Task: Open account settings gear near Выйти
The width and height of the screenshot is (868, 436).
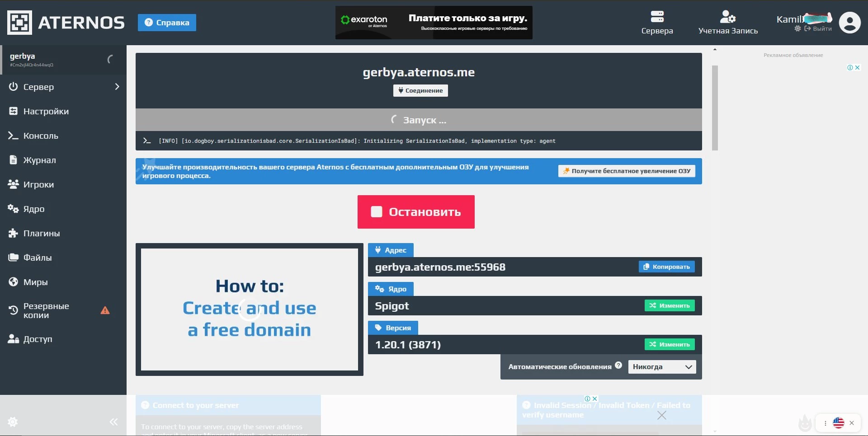Action: pos(797,28)
